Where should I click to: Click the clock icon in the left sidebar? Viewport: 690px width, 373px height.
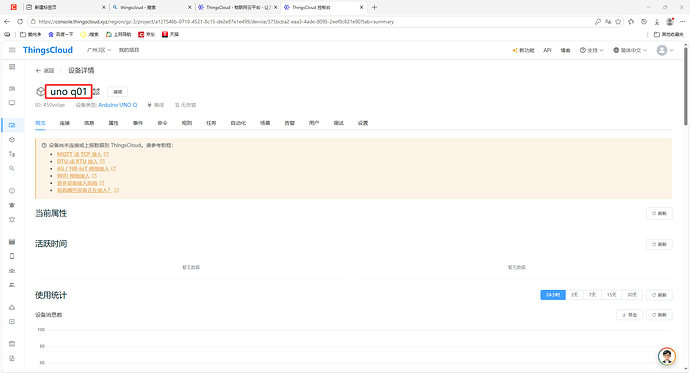click(12, 191)
